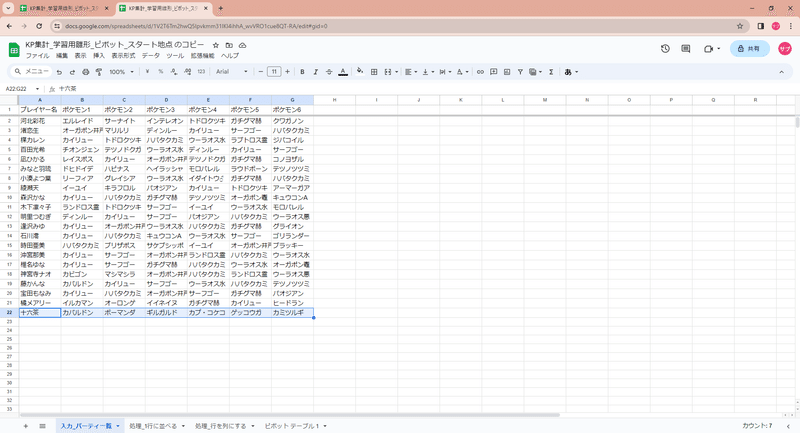Apply yen currency format
800x433 pixels.
tap(147, 72)
